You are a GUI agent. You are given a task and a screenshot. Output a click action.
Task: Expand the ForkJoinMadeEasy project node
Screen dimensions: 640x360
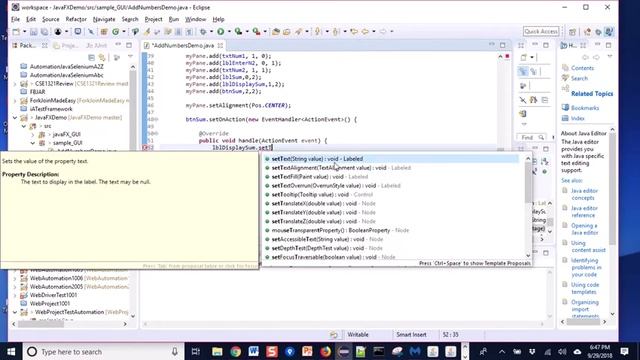(15, 100)
